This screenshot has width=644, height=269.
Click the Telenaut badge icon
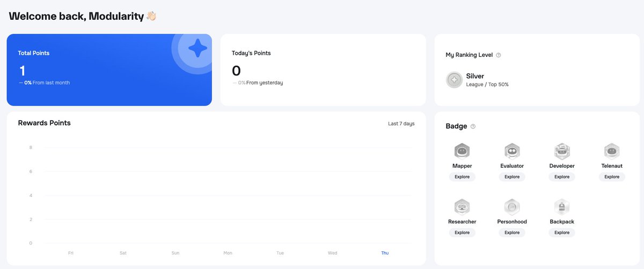pyautogui.click(x=612, y=151)
